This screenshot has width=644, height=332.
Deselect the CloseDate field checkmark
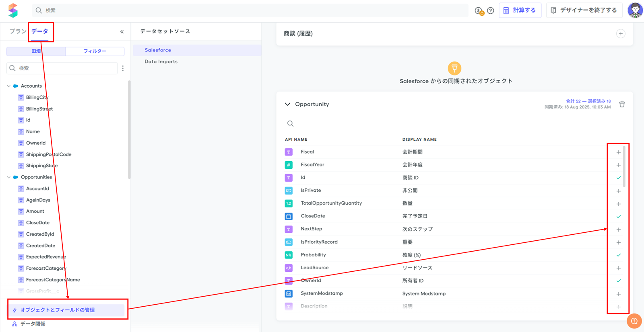(619, 217)
